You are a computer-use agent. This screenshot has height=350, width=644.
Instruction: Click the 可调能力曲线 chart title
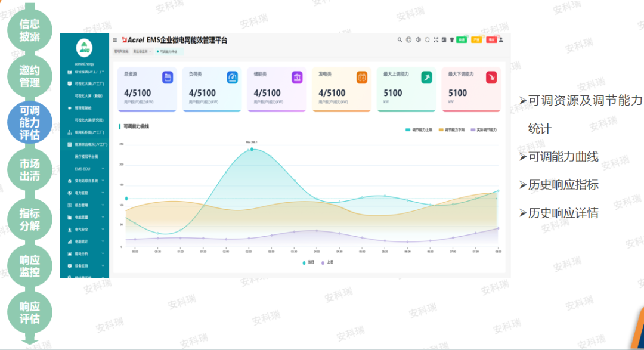137,126
